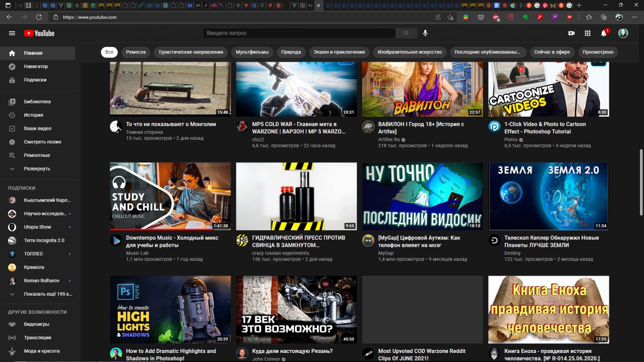Open the YouTube guide hamburger menu
The image size is (644, 362).
point(12,33)
